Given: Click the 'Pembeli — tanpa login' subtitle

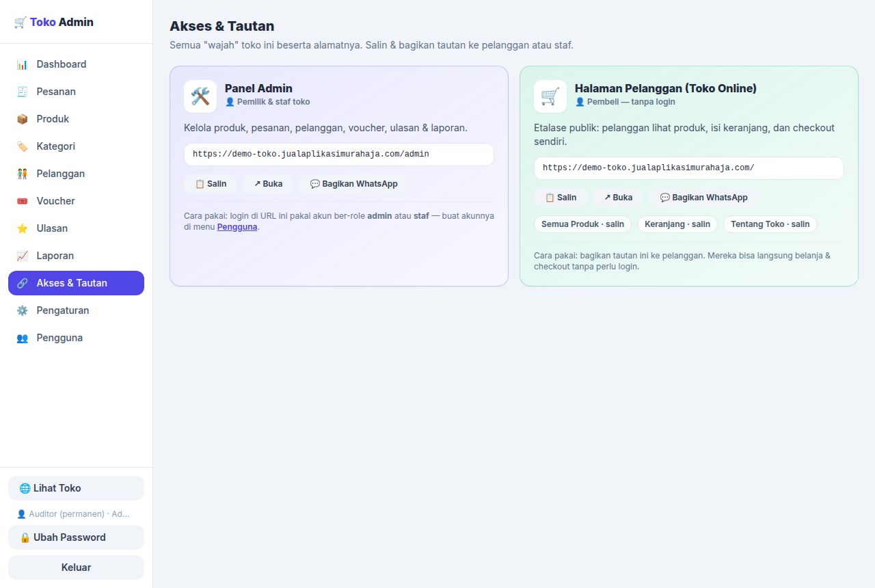Looking at the screenshot, I should 625,102.
